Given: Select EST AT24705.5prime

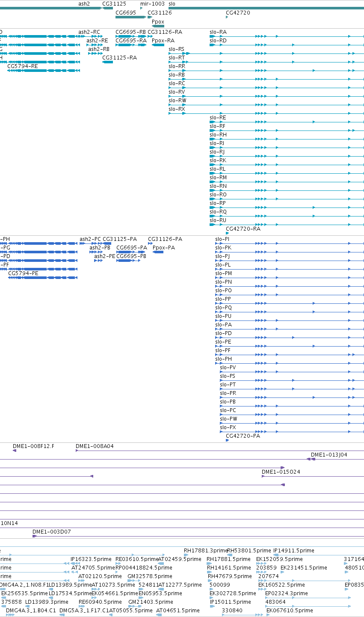Looking at the screenshot, I should [93, 568].
